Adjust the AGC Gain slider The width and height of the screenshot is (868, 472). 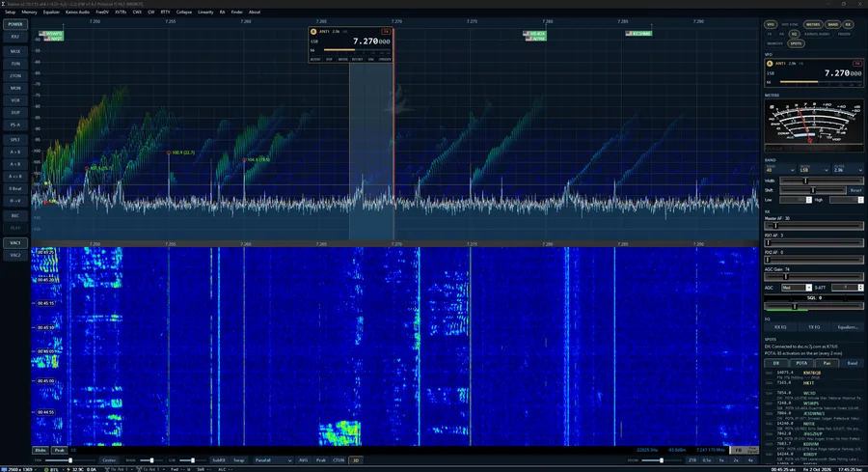pos(814,276)
